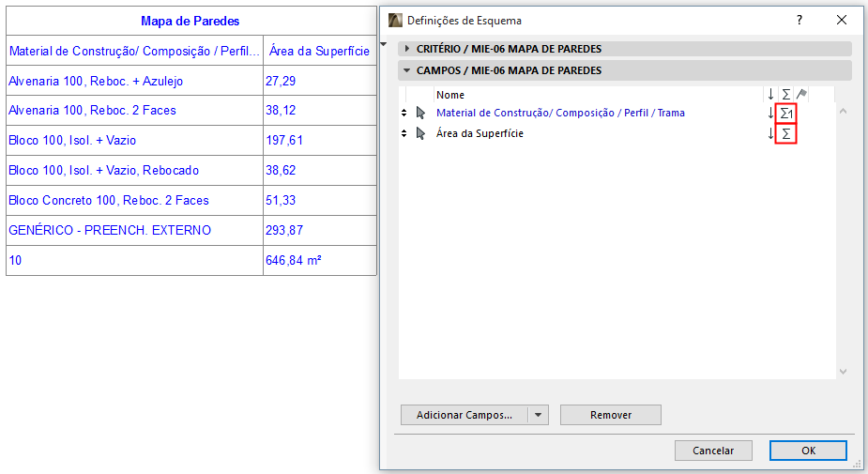The image size is (868, 474).
Task: Select cell Bloco Concreto 100, Reboc. 2 Faces
Action: click(134, 200)
